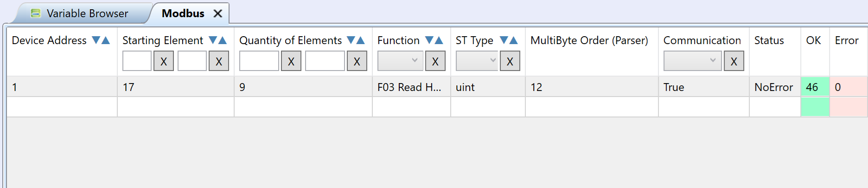This screenshot has height=188, width=868.
Task: Select the NoError status cell
Action: [x=775, y=87]
